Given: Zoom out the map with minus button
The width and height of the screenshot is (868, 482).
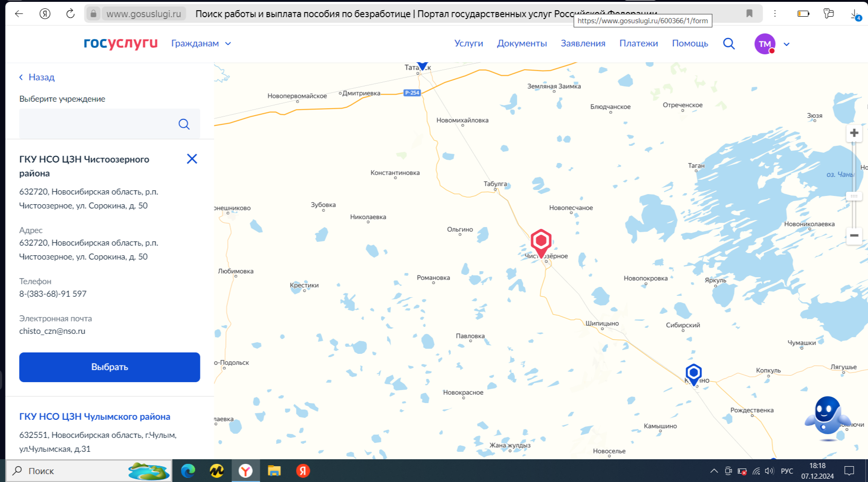Looking at the screenshot, I should point(854,235).
